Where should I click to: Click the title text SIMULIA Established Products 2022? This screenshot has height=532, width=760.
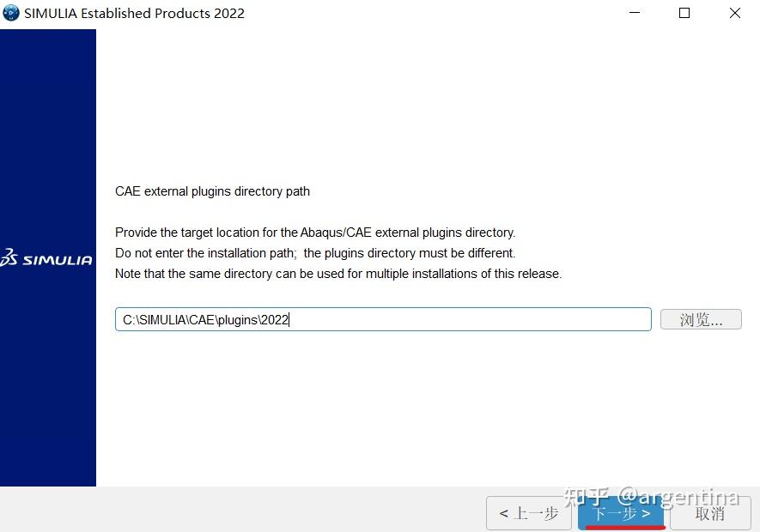pyautogui.click(x=133, y=13)
